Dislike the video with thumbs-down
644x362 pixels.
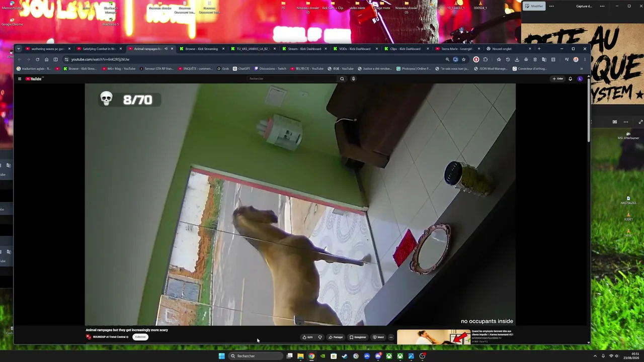[320, 337]
